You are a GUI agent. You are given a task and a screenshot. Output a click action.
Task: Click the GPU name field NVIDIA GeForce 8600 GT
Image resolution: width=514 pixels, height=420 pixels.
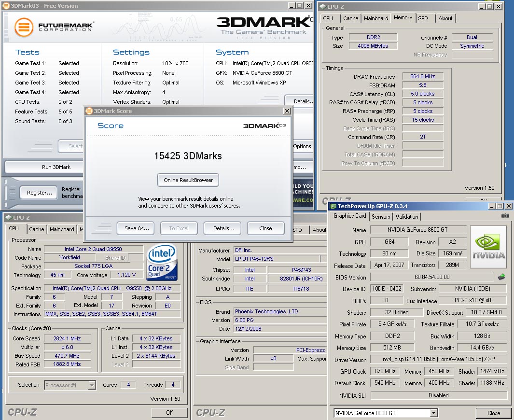point(417,230)
